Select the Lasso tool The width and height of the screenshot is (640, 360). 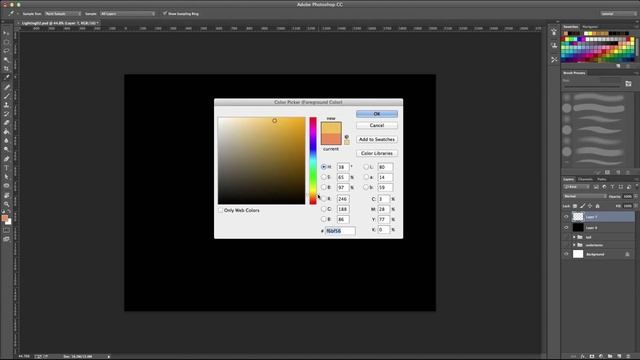pos(6,51)
